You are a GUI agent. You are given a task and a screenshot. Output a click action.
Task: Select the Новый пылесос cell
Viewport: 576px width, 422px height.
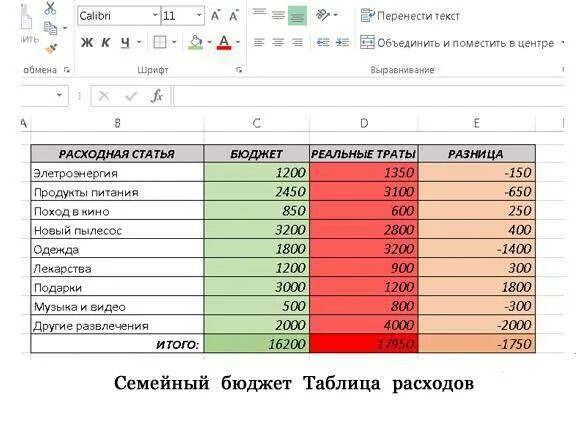tap(117, 230)
